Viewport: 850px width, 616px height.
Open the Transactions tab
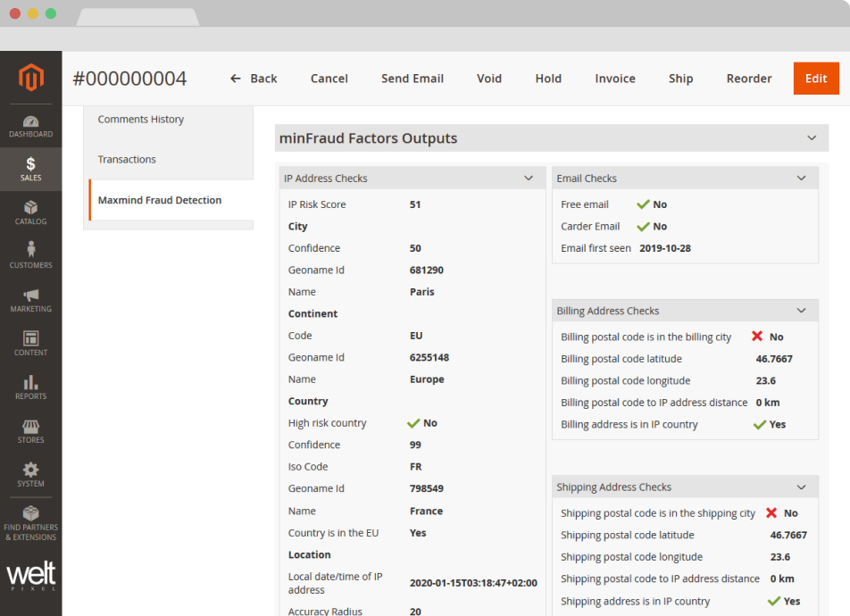point(127,160)
